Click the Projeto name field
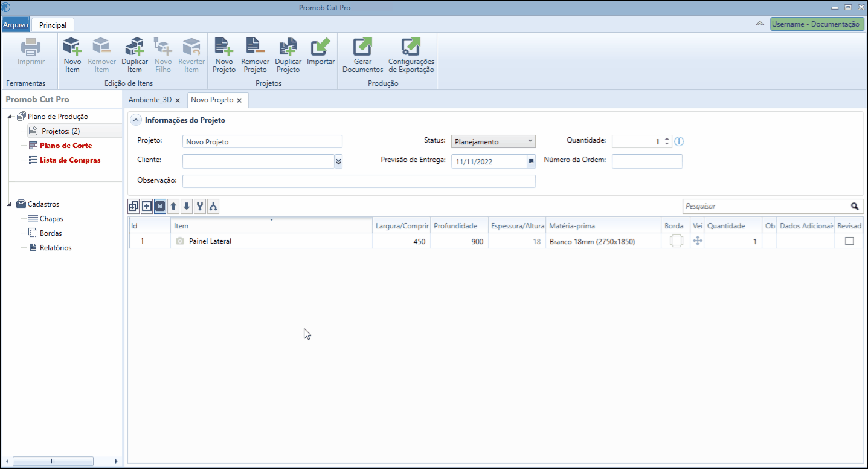 (262, 141)
